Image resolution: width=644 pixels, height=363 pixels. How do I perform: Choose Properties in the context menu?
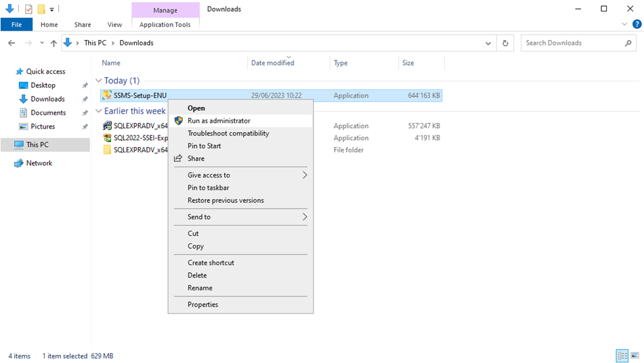click(x=240, y=304)
